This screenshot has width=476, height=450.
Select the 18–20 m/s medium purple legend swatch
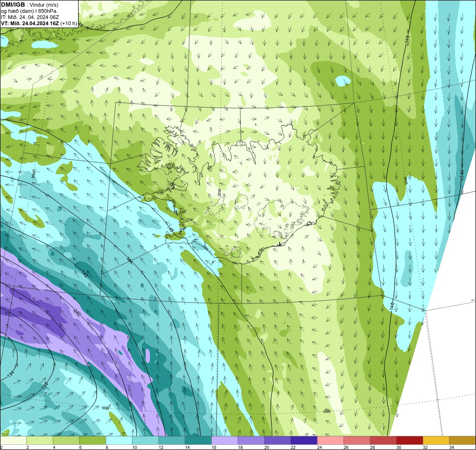click(x=251, y=440)
